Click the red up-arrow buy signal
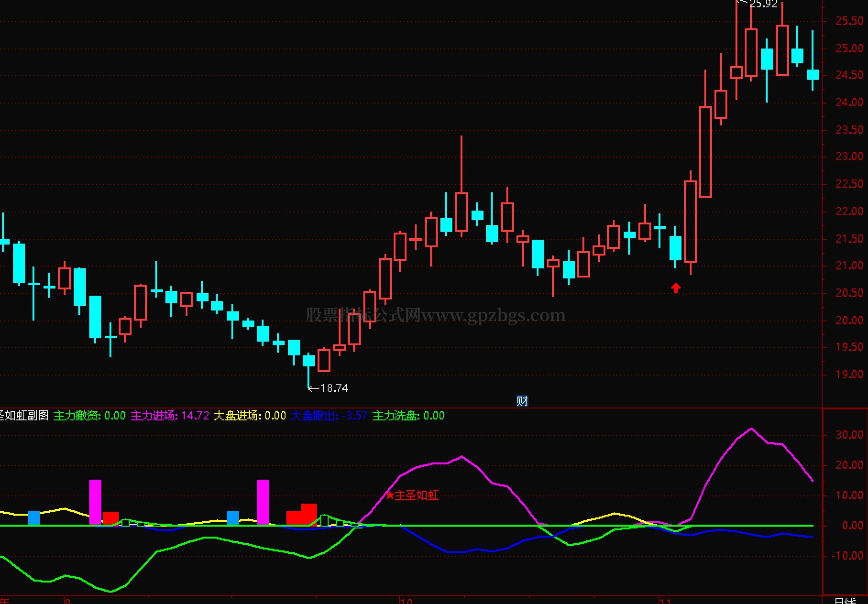 (x=676, y=288)
